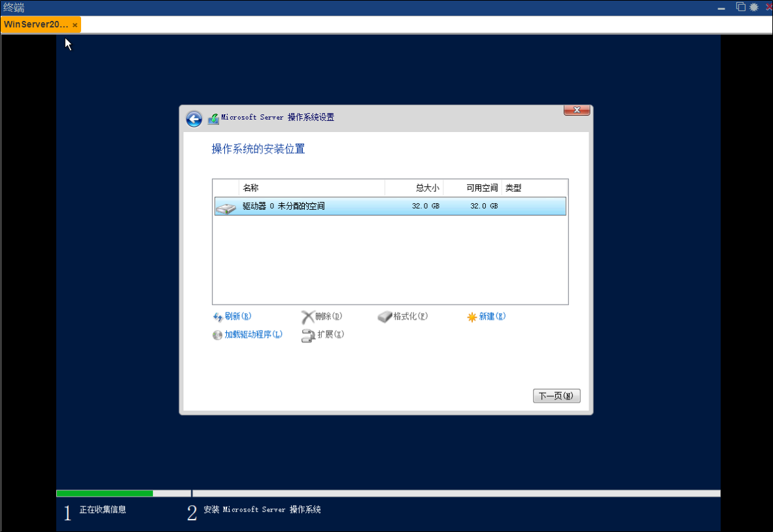Viewport: 773px width, 532px height.
Task: Open the terminal settings gear icon
Action: pos(754,7)
